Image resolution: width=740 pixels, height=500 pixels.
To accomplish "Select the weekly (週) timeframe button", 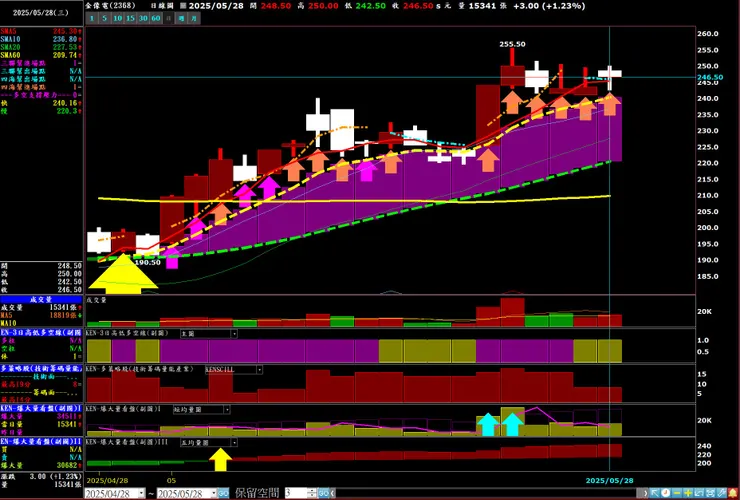I will 181,18.
